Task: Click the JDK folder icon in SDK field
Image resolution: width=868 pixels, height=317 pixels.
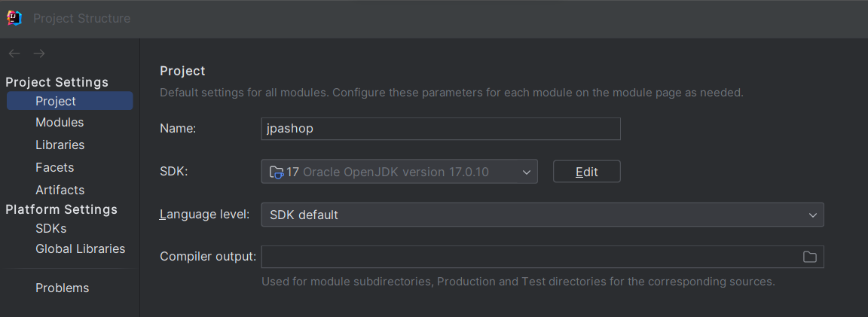Action: pos(277,172)
